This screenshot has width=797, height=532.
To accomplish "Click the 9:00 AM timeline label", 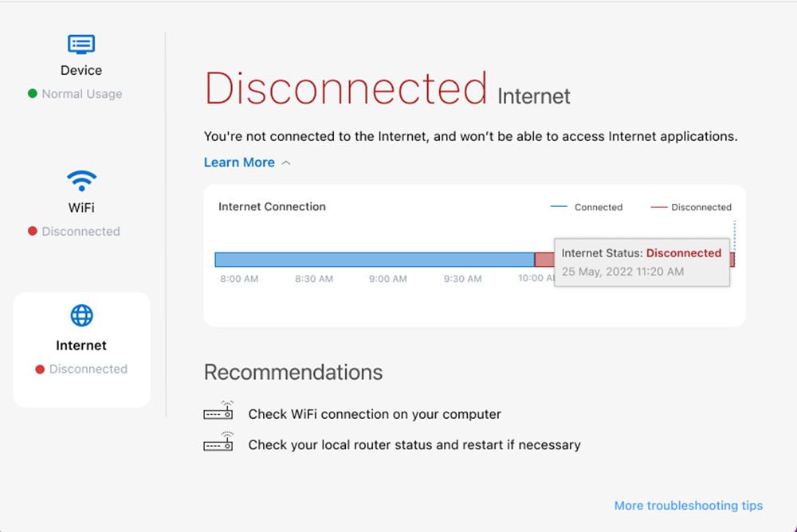I will pyautogui.click(x=388, y=279).
